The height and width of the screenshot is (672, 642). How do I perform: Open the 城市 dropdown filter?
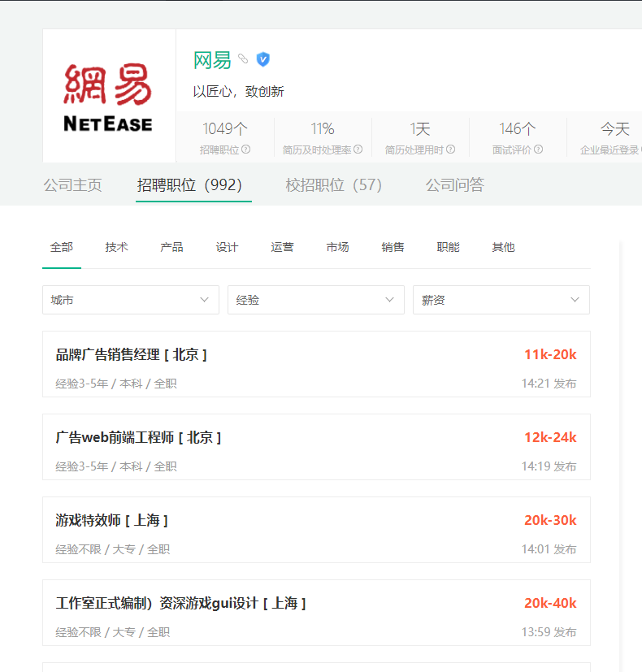[131, 300]
